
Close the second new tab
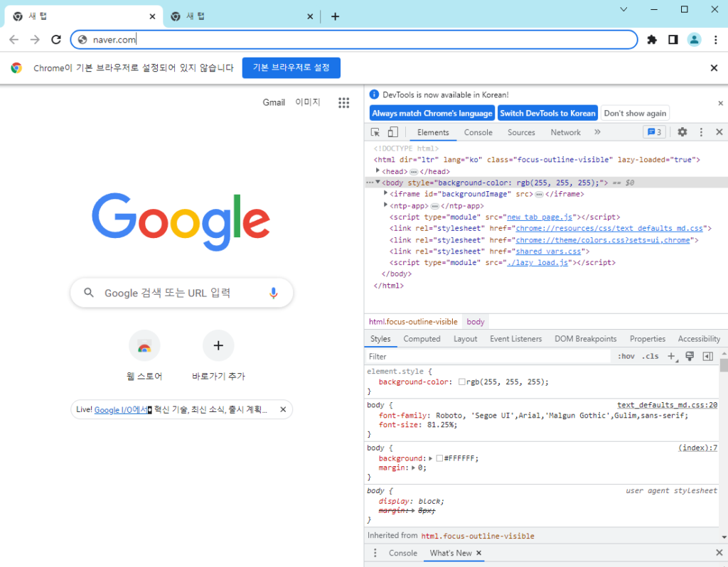pos(310,17)
